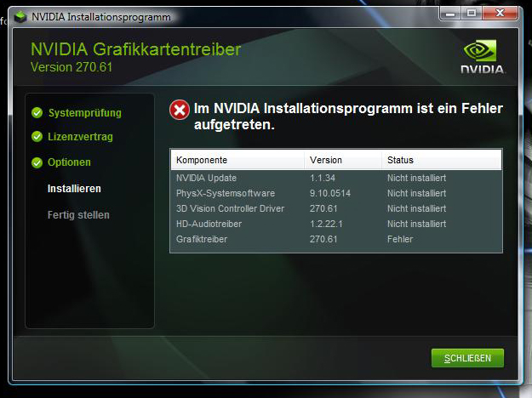
Task: Click version 1.1.34 of NVIDIA Update
Action: [x=323, y=178]
